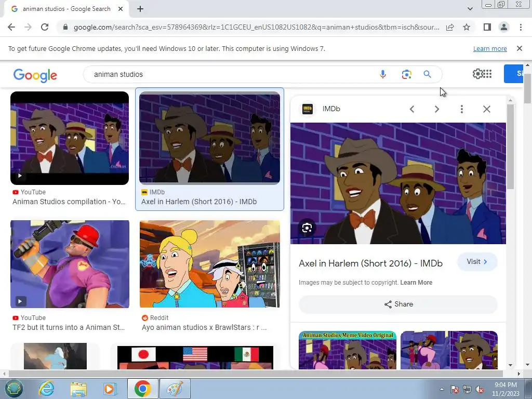Open the second related image in preview
532x399 pixels.
pyautogui.click(x=449, y=350)
